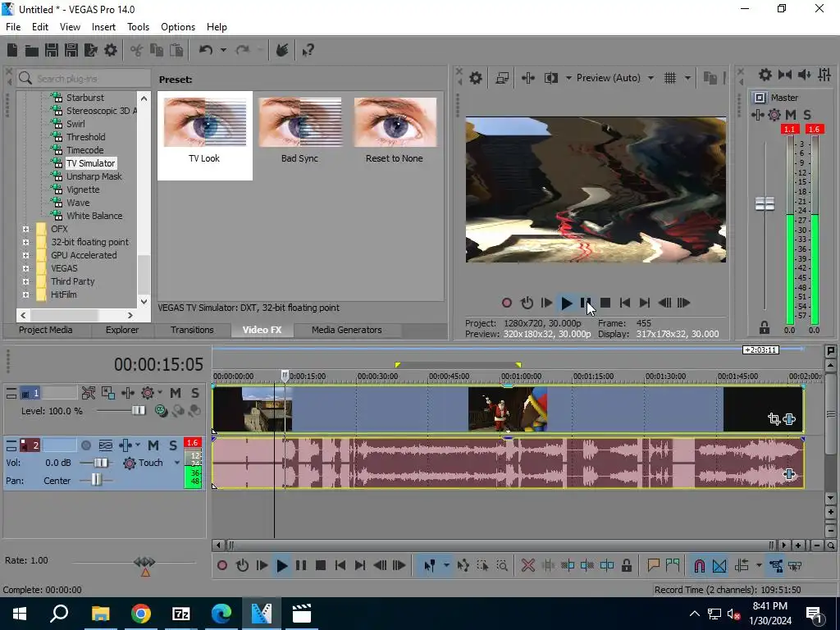Solo audio track 2
This screenshot has height=630, width=840.
[173, 445]
